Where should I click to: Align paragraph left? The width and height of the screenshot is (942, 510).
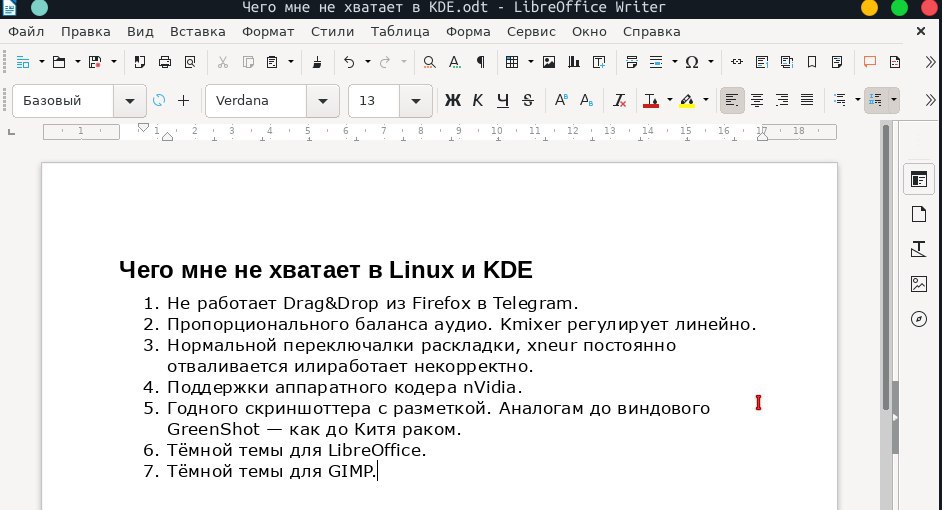point(732,100)
